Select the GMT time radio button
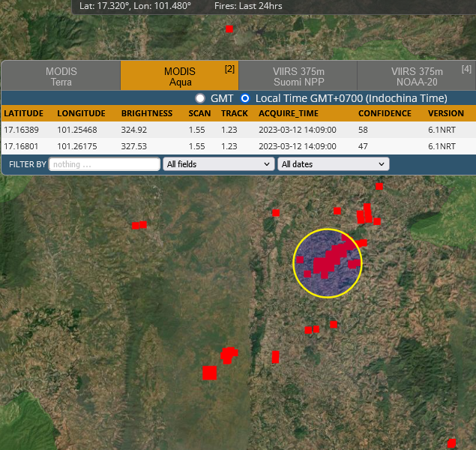Screen dimensions: 476x450 pyautogui.click(x=200, y=98)
